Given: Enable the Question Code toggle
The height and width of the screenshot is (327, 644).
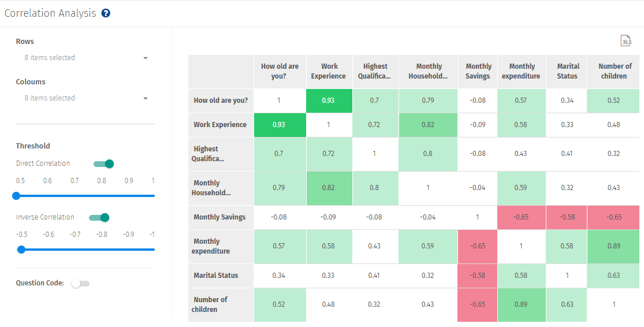Looking at the screenshot, I should click(x=80, y=284).
